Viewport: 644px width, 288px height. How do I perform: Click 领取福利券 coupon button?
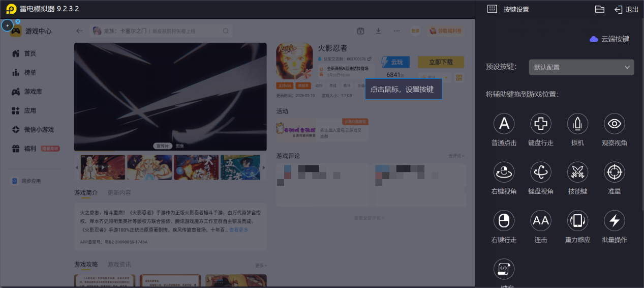pyautogui.click(x=446, y=31)
